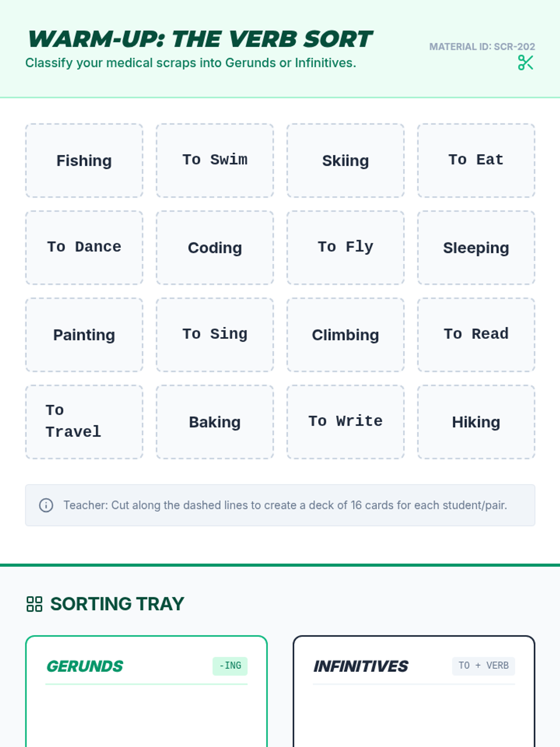Pick the Sleeping card
The height and width of the screenshot is (747, 560).
476,247
